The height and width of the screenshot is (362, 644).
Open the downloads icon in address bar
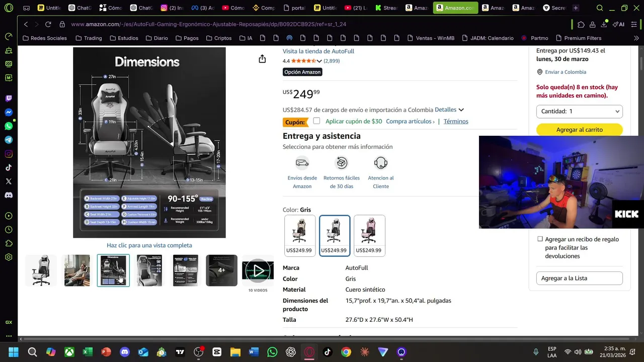pos(604,24)
